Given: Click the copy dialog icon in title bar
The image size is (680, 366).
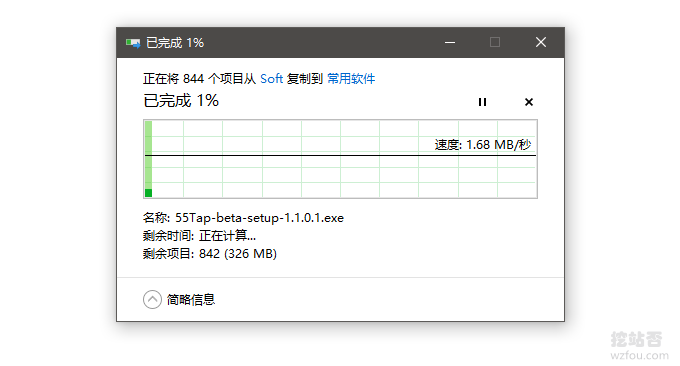Looking at the screenshot, I should 133,42.
